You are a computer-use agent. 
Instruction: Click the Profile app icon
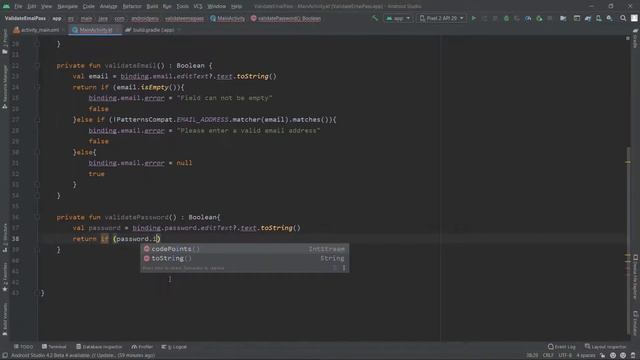528,18
